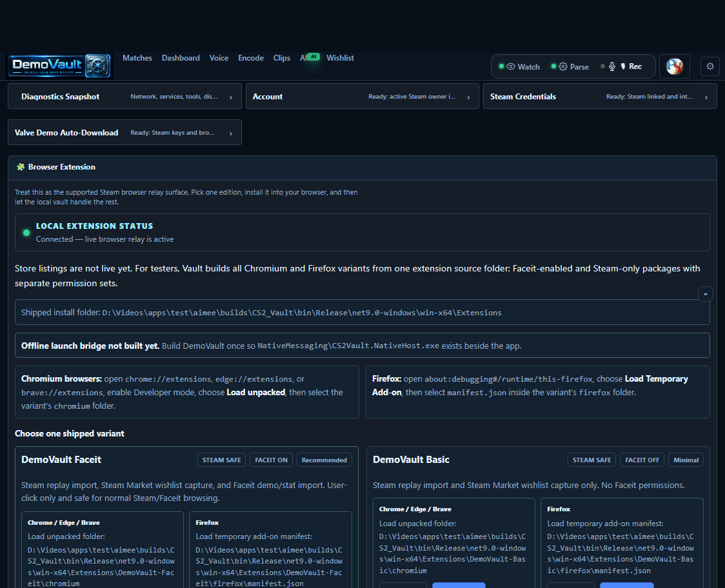Click the DemoVault Basic description text

[528, 485]
